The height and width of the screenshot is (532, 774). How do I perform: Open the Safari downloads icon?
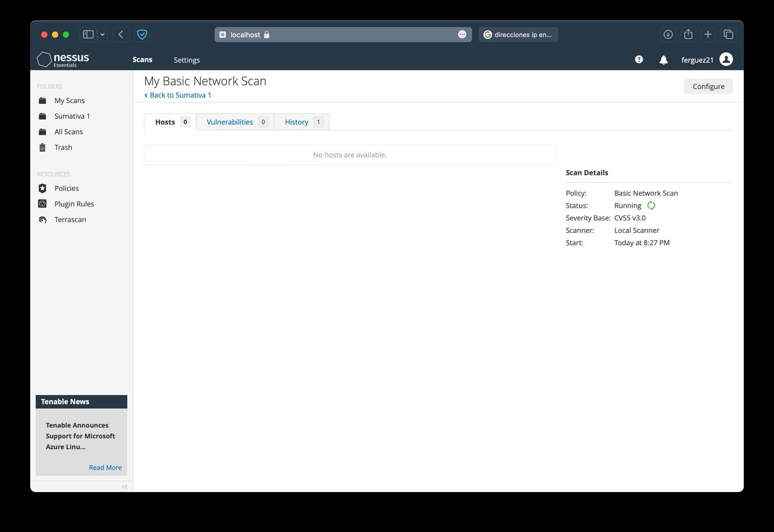(668, 34)
